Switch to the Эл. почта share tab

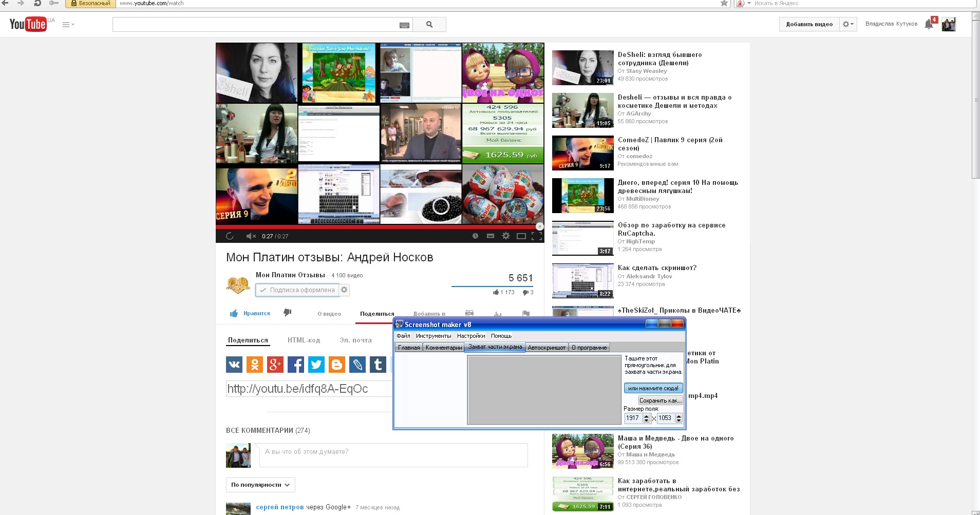[355, 340]
